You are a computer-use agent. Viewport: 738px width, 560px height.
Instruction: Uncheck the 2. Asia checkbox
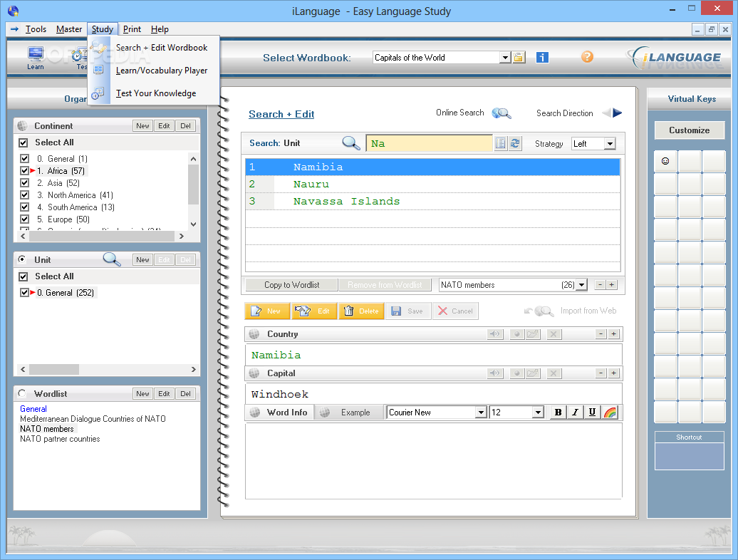[25, 183]
